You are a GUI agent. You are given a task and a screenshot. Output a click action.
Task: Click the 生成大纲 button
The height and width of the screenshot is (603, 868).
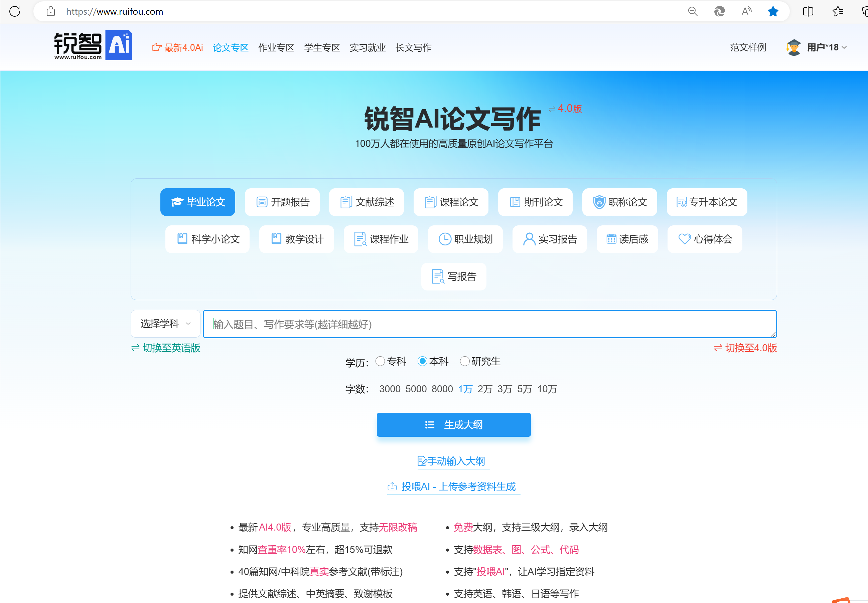(453, 425)
